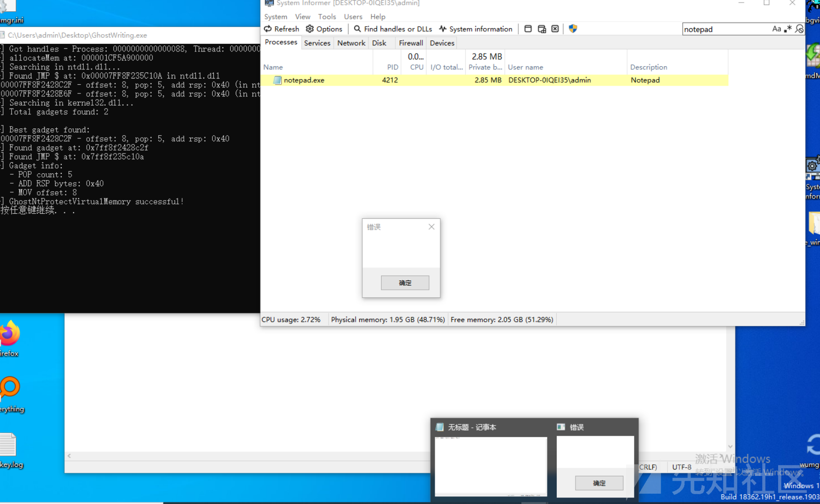
Task: Close the 错误 error dialog with X
Action: (x=432, y=226)
